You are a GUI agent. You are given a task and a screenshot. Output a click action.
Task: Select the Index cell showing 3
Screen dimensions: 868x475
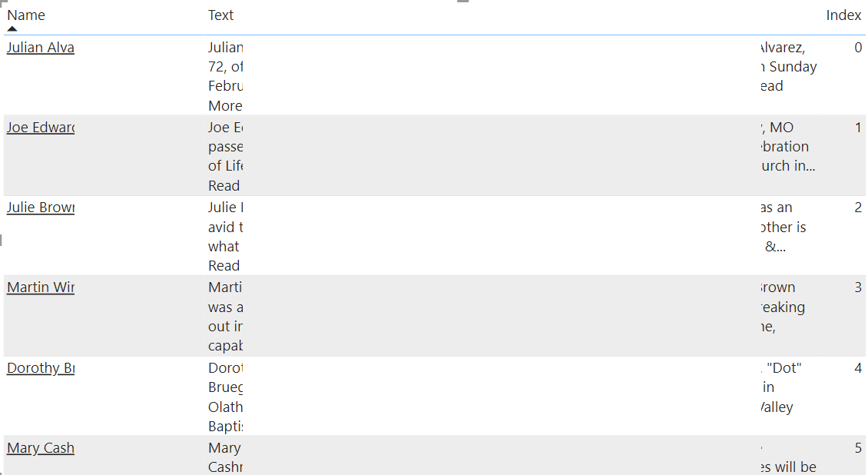click(x=858, y=287)
